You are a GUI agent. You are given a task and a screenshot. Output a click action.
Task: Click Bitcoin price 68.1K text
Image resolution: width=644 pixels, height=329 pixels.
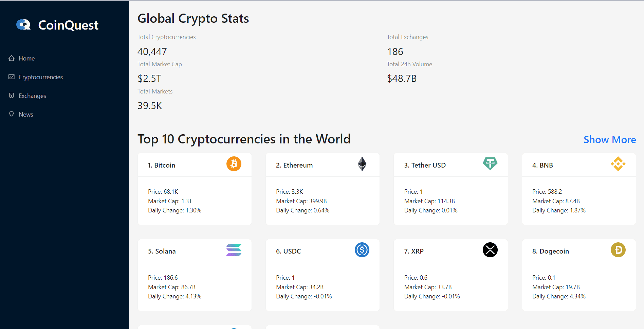(x=163, y=192)
